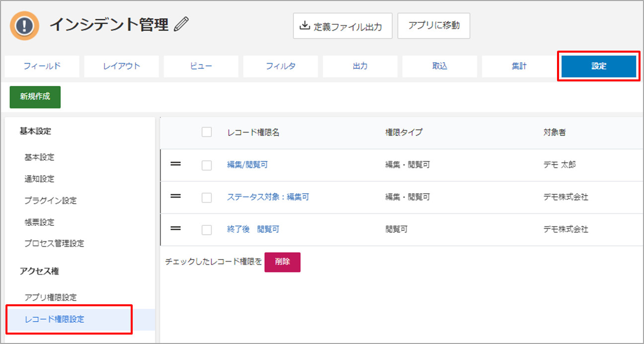
Task: Click the アプリに移動 button
Action: pos(434,26)
